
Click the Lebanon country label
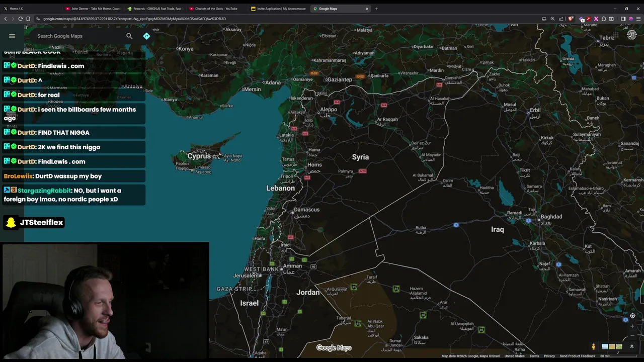coord(280,188)
